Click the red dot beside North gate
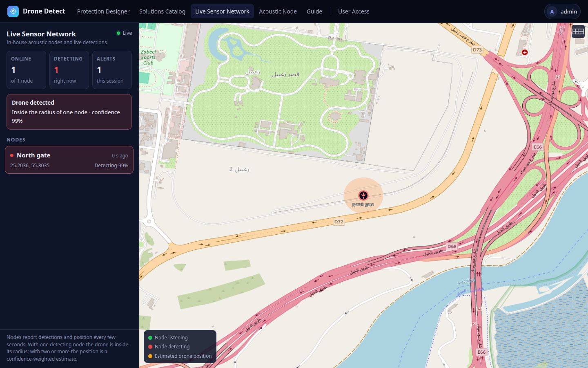Image resolution: width=588 pixels, height=368 pixels. (12, 155)
